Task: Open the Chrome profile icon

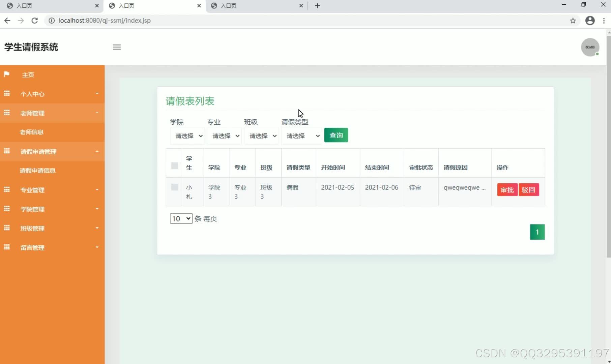Action: (590, 21)
